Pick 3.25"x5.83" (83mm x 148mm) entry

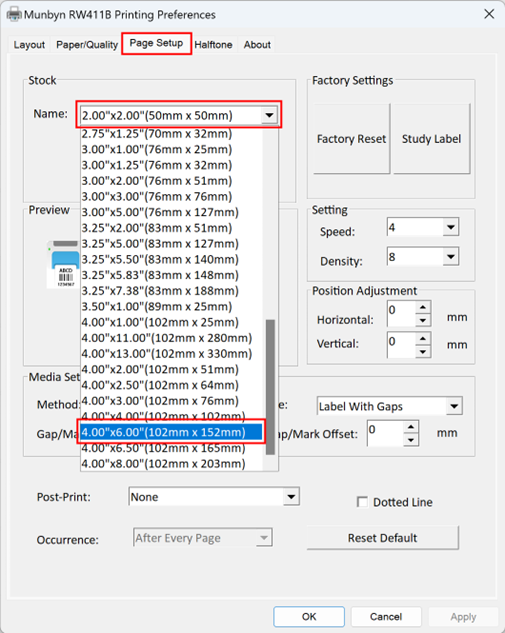[172, 275]
